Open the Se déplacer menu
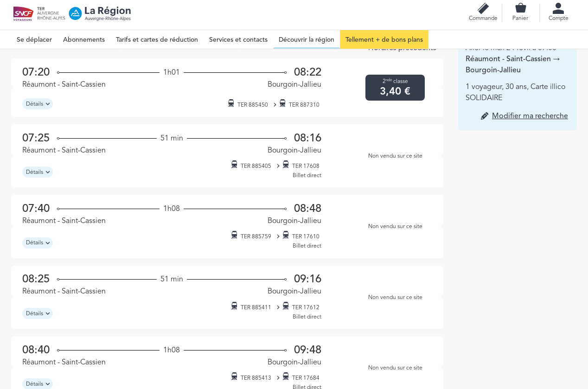Screen dimensions: 588x389 (34, 40)
